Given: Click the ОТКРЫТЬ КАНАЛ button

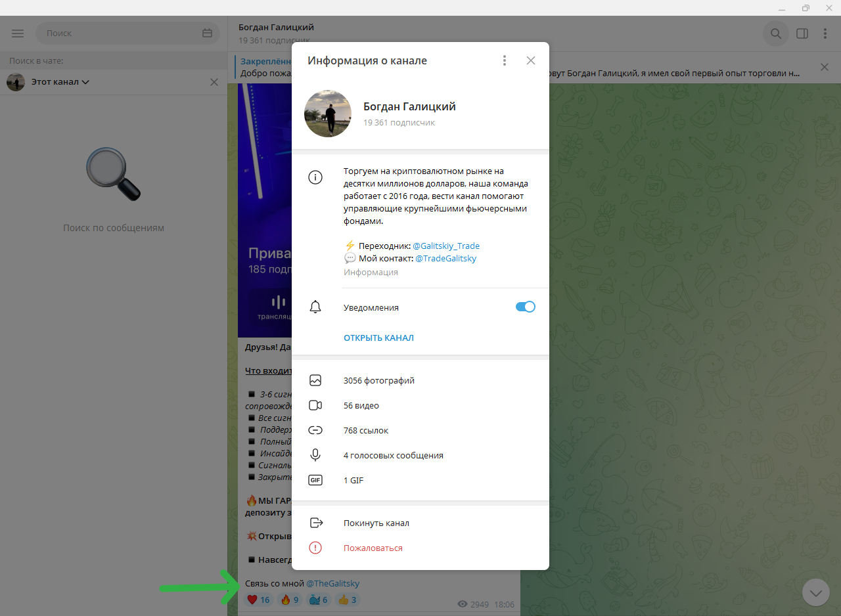Looking at the screenshot, I should coord(378,338).
